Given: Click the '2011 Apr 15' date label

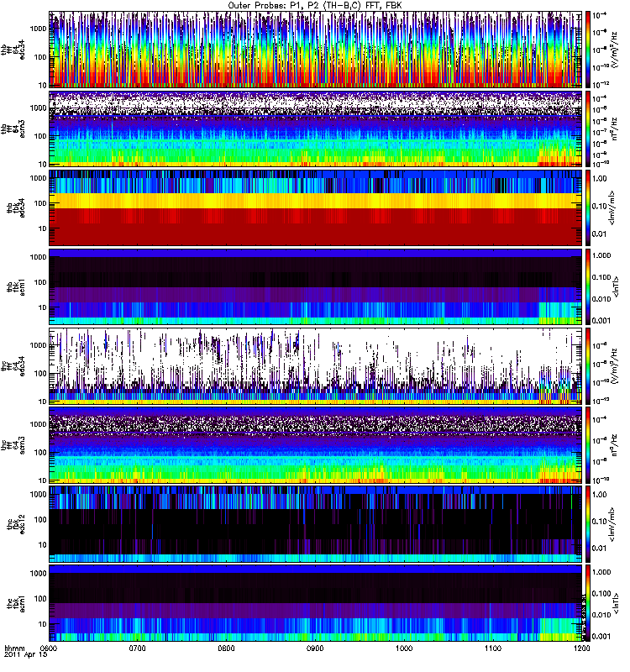Looking at the screenshot, I should [x=26, y=654].
